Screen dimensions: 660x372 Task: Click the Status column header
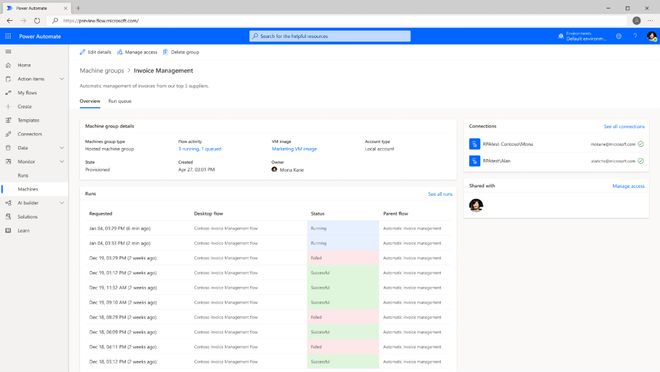coord(318,214)
